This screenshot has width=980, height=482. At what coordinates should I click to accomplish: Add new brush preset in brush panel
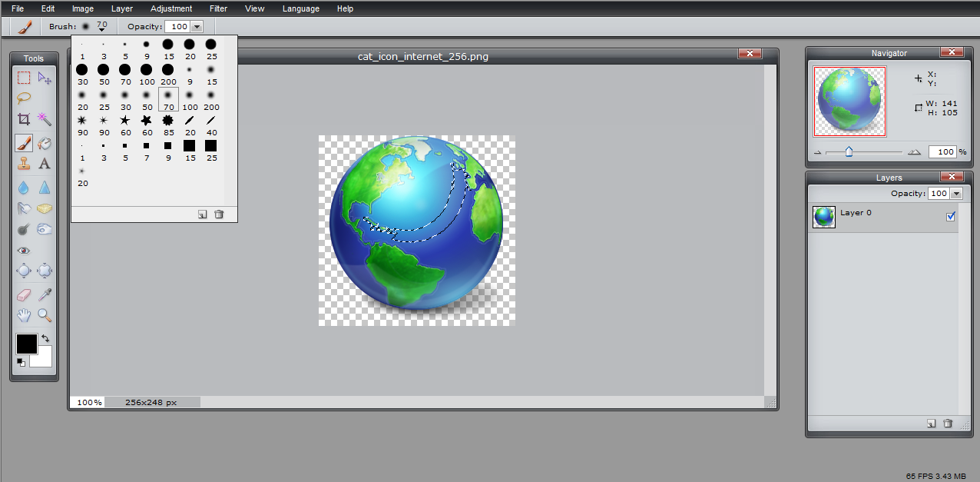click(x=202, y=214)
